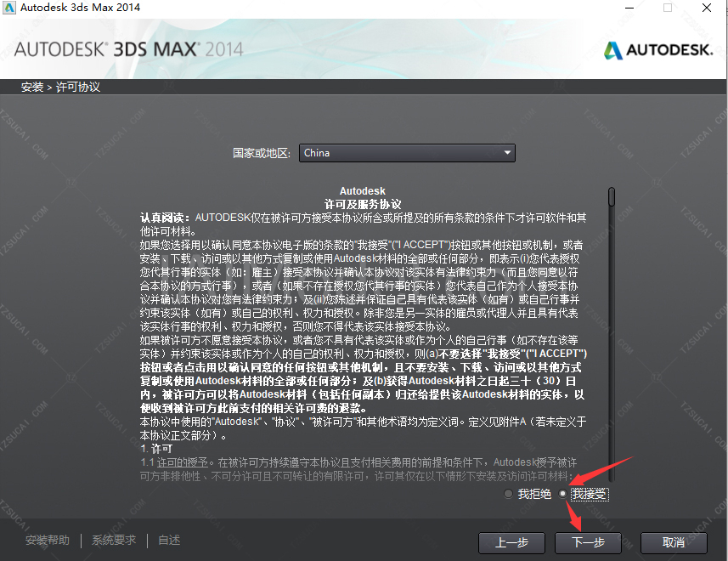Open the 系统要求 link

click(114, 540)
